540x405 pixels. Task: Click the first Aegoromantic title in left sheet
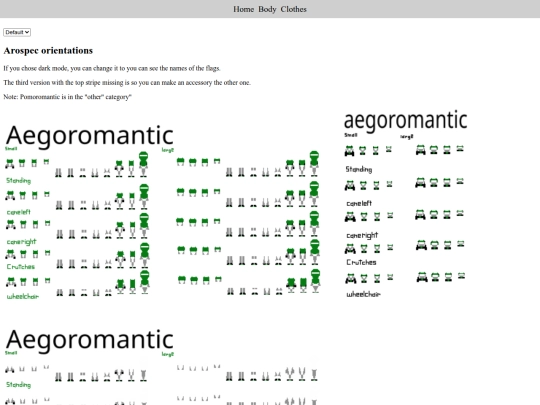pyautogui.click(x=90, y=136)
